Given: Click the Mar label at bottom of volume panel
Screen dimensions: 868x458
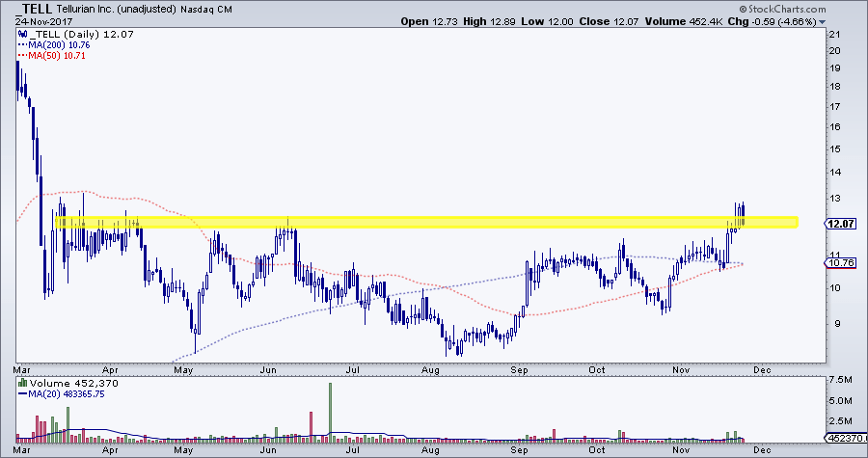Looking at the screenshot, I should tap(22, 449).
